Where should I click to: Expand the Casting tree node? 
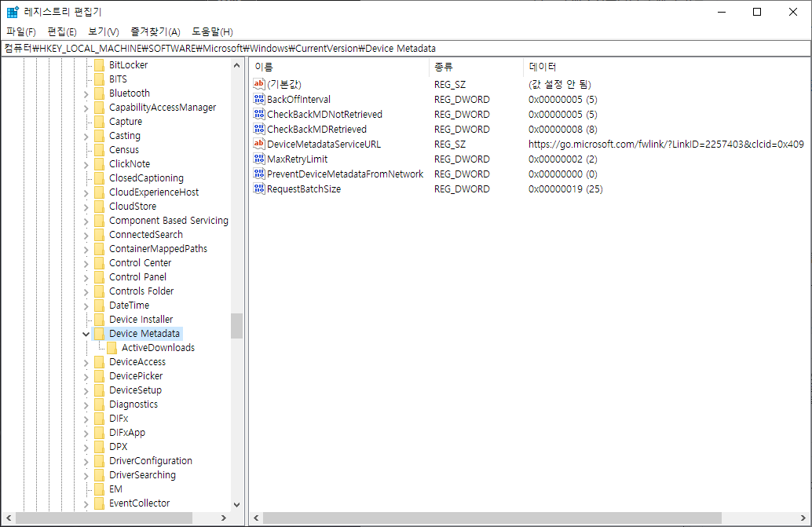[86, 136]
